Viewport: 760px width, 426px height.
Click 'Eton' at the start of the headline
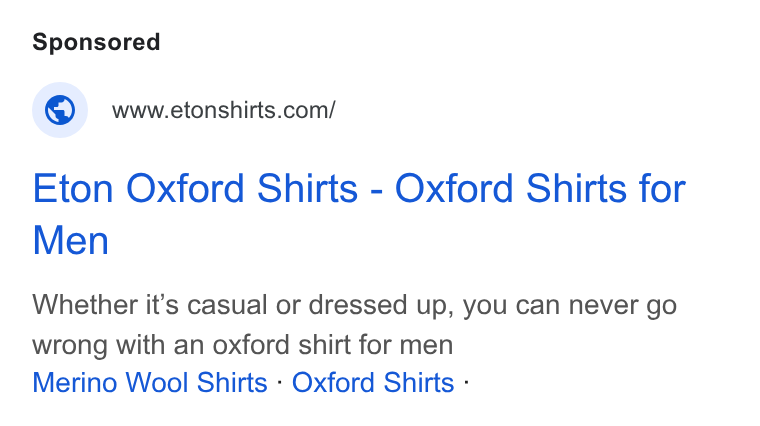[73, 188]
